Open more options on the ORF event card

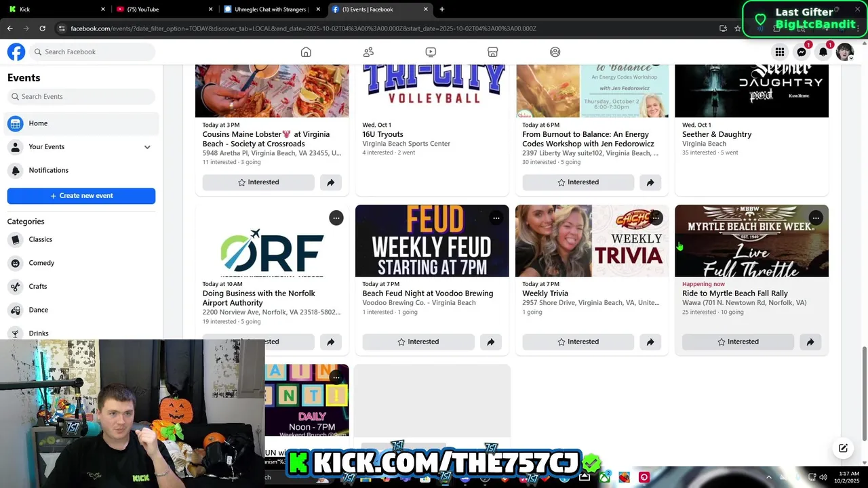(x=336, y=218)
